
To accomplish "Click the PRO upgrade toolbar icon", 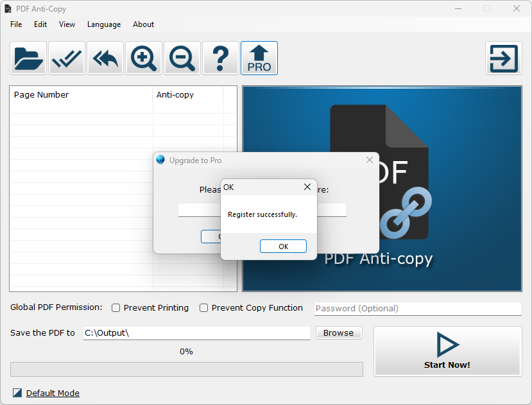I will point(259,58).
